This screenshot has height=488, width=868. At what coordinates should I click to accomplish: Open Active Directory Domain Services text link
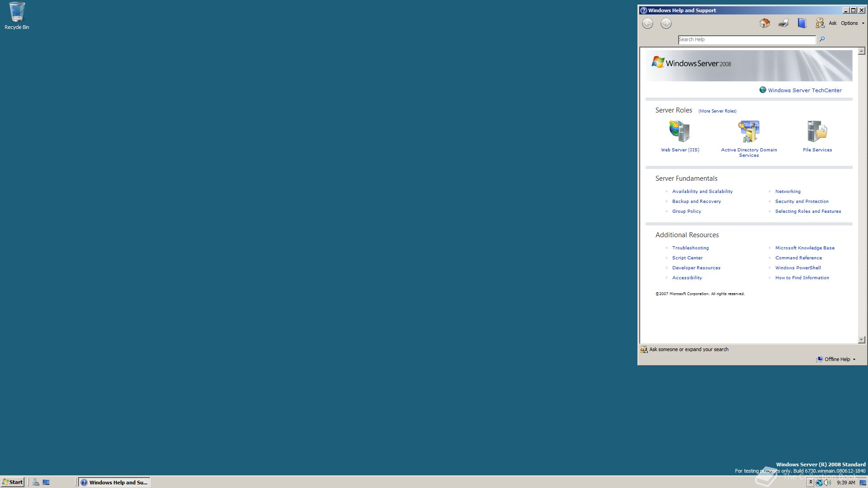click(x=749, y=153)
